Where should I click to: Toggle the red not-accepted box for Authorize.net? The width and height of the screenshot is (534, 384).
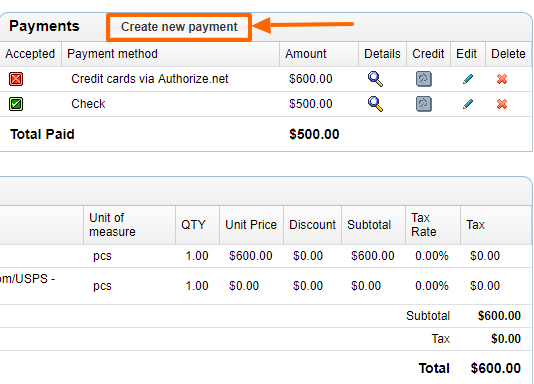[x=16, y=79]
